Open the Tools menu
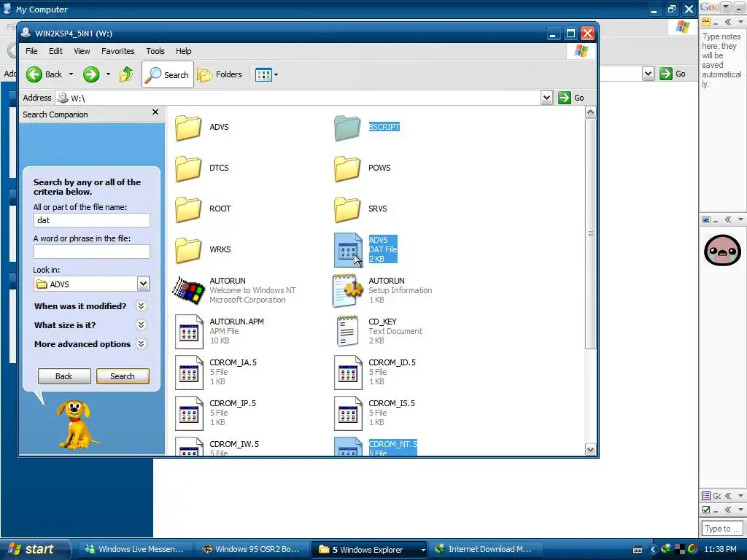Image resolution: width=747 pixels, height=560 pixels. 155,51
